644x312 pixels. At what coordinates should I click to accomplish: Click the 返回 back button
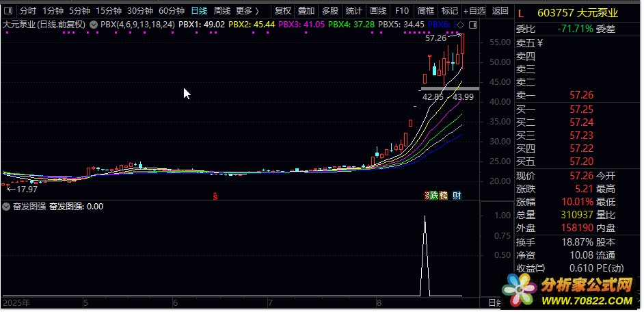coord(500,11)
